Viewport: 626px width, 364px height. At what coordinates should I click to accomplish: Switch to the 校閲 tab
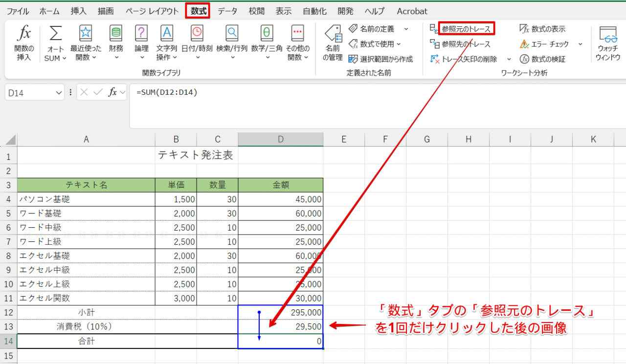256,11
